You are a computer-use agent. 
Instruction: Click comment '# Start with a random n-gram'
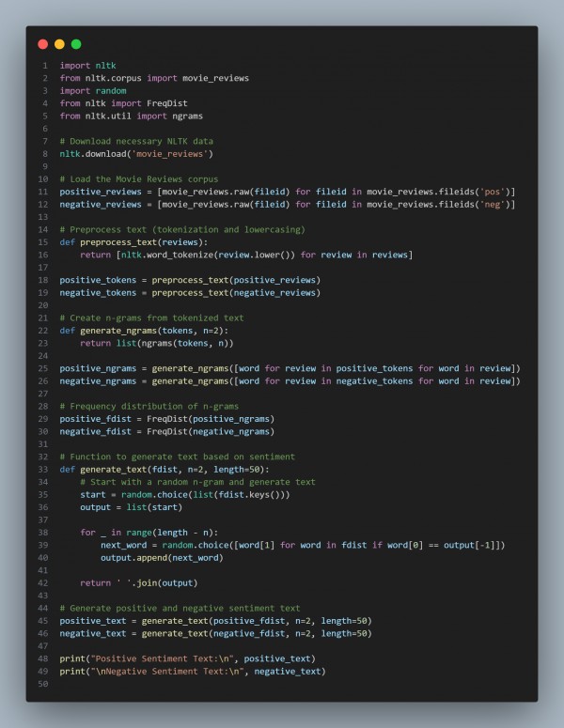pyautogui.click(x=198, y=482)
